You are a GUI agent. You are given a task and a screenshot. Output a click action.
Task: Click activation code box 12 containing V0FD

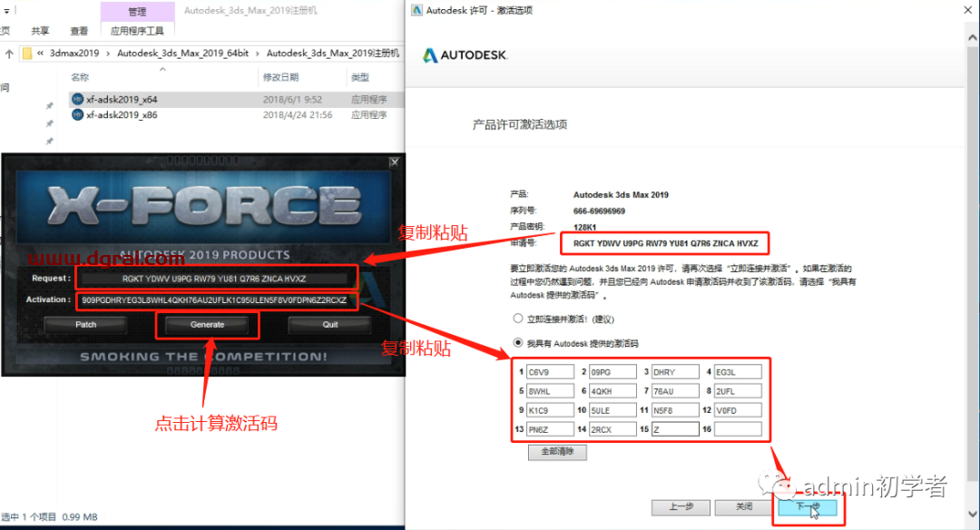pos(738,410)
